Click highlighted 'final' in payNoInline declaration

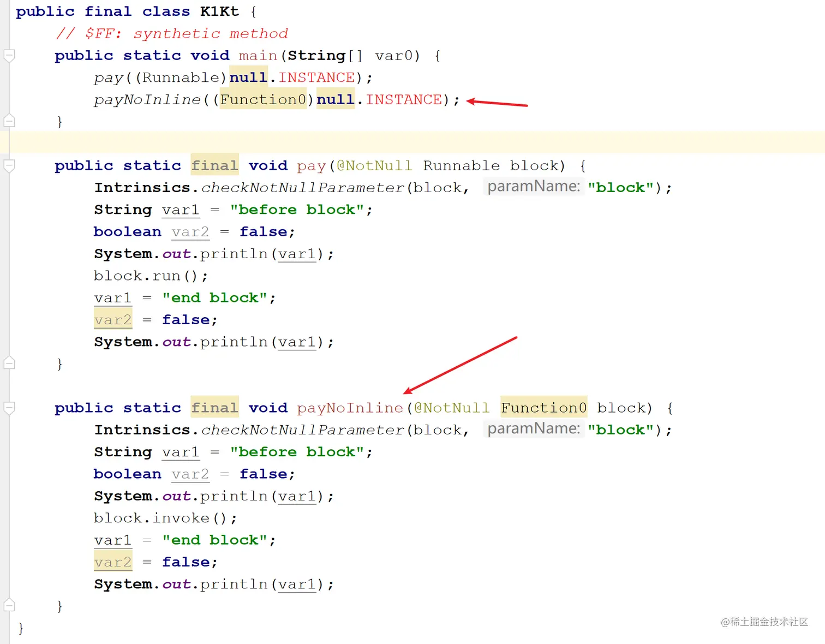214,407
